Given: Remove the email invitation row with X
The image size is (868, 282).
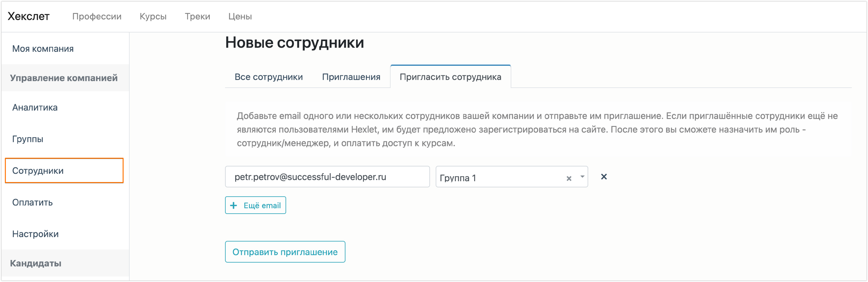Looking at the screenshot, I should pos(604,177).
